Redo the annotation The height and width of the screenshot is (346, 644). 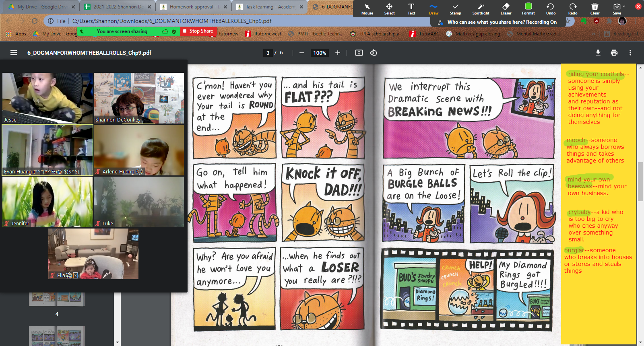coord(573,9)
